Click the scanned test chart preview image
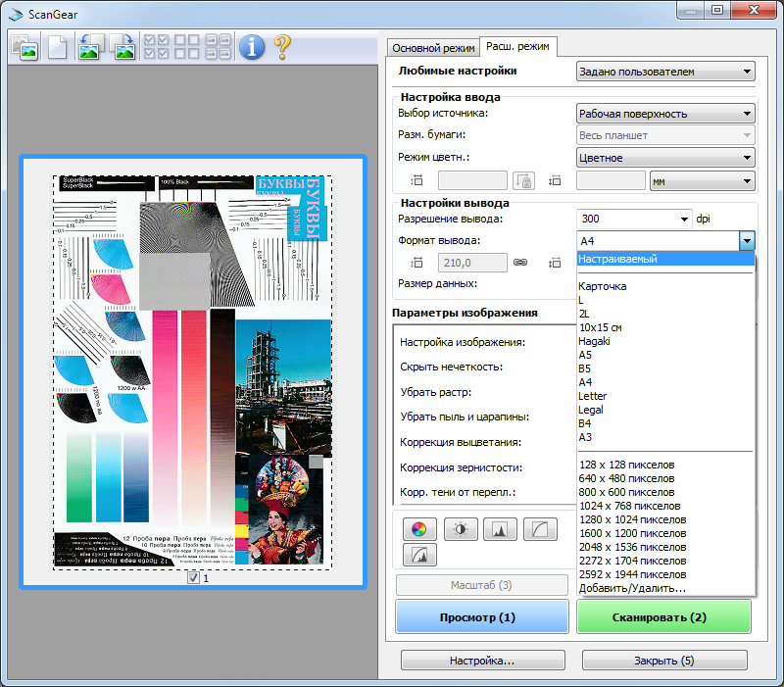The image size is (784, 687). point(193,372)
